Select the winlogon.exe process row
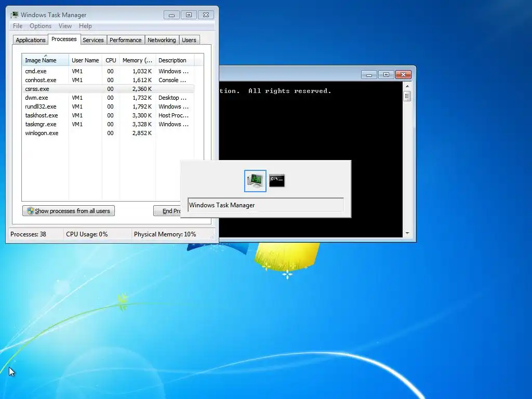532x399 pixels. [108, 133]
